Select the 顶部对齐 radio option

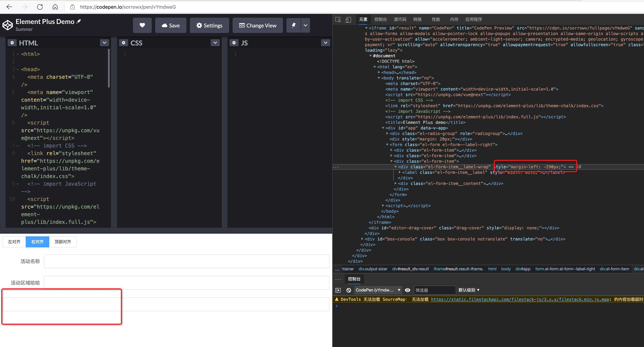63,242
